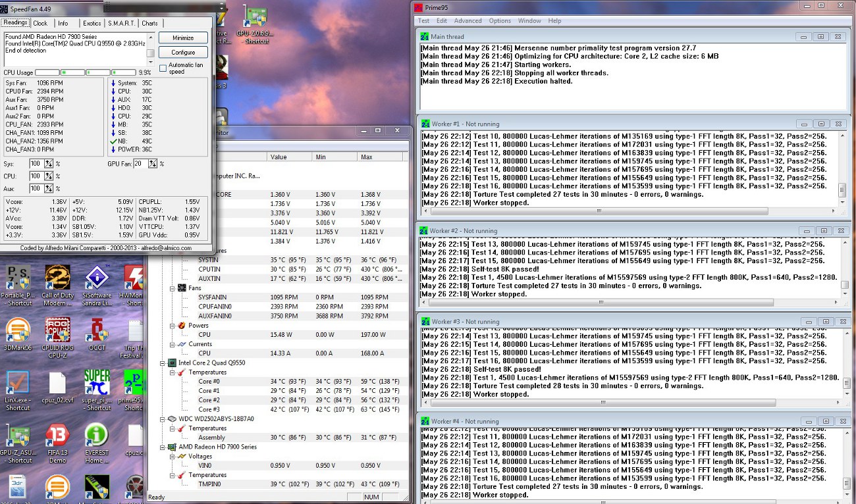Image resolution: width=856 pixels, height=504 pixels.
Task: Open the SiSoftware Sandra Lite shortcut
Action: coord(97,278)
